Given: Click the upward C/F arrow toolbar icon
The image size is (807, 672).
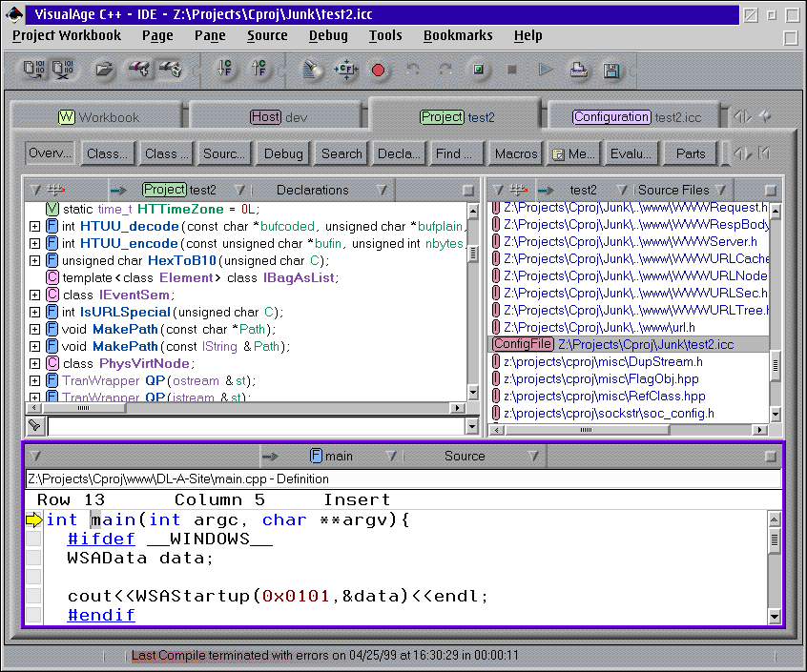Looking at the screenshot, I should point(259,69).
